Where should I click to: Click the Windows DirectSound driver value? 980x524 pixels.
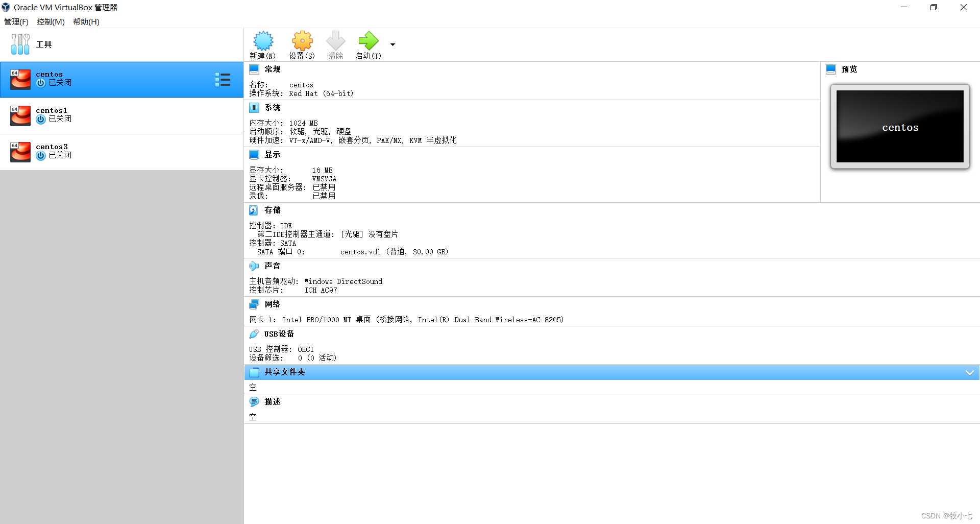(344, 281)
